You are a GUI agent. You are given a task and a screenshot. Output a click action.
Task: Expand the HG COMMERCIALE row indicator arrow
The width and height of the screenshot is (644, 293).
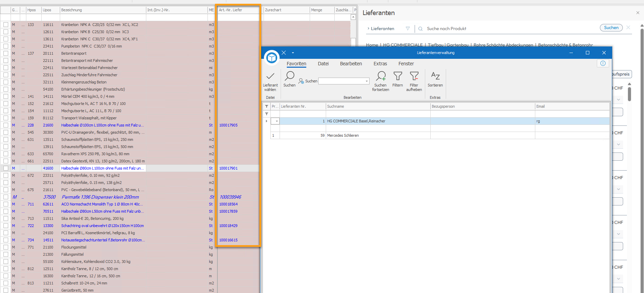267,121
